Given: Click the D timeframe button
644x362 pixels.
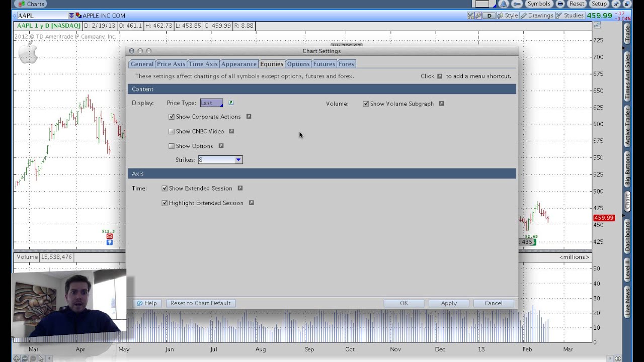Looking at the screenshot, I should pos(489,16).
